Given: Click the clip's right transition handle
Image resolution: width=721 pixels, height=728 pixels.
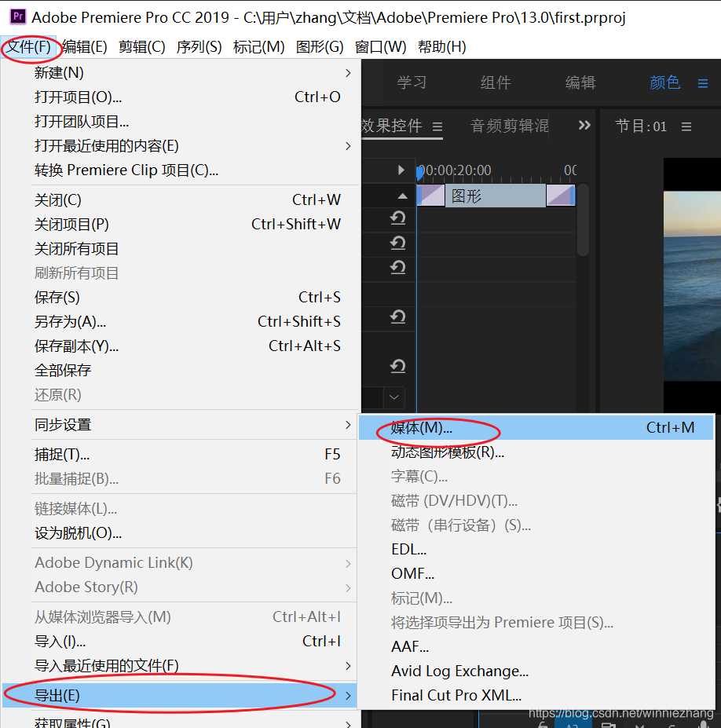Looking at the screenshot, I should point(561,196).
